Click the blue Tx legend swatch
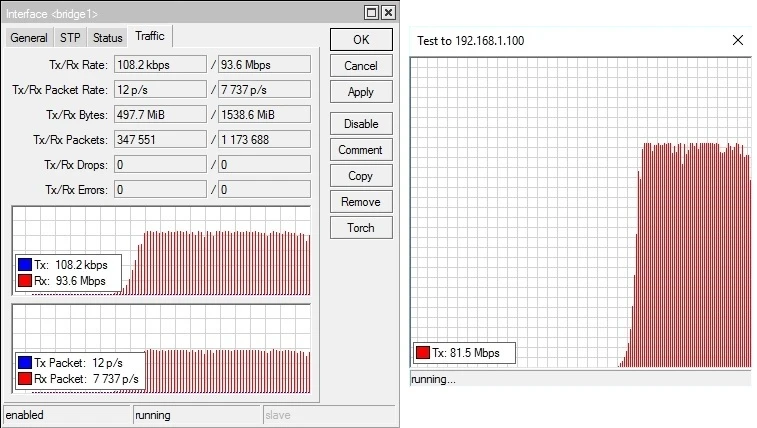The height and width of the screenshot is (428, 757). 25,265
